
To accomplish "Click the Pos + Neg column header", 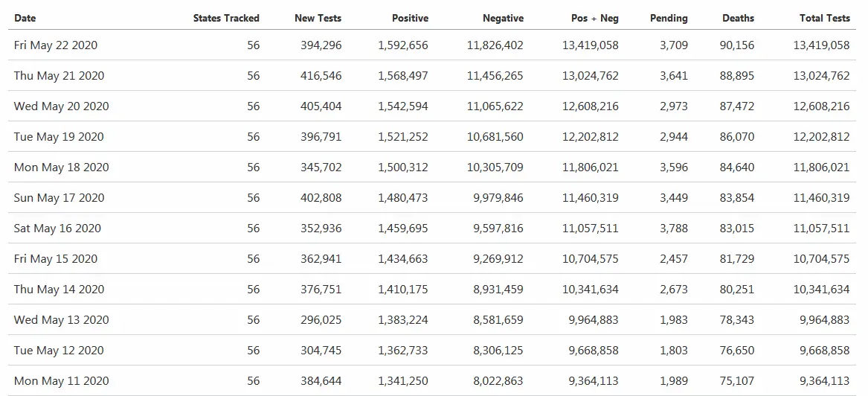I will click(x=594, y=18).
